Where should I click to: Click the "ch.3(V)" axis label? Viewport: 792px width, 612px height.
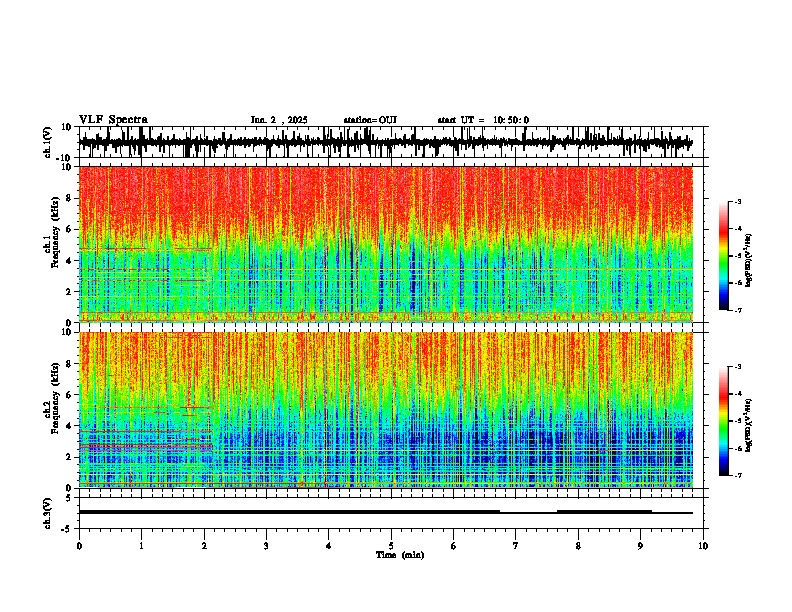[x=48, y=513]
